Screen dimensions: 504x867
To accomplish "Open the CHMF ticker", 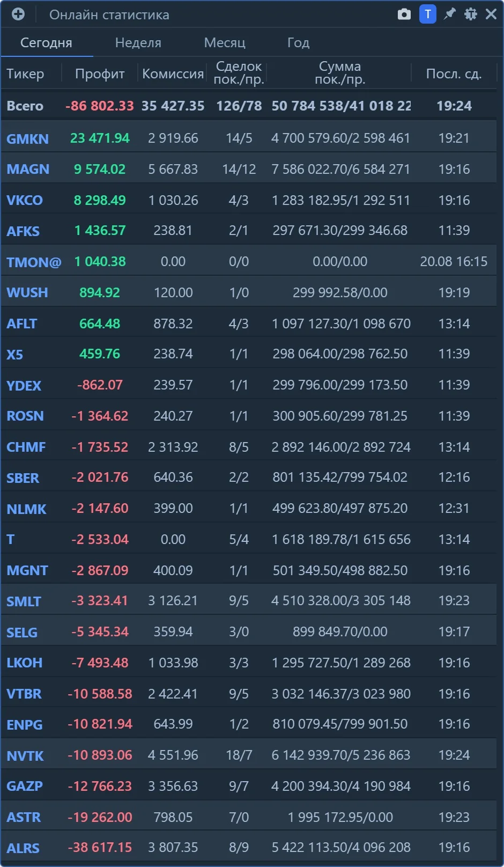I will [26, 447].
